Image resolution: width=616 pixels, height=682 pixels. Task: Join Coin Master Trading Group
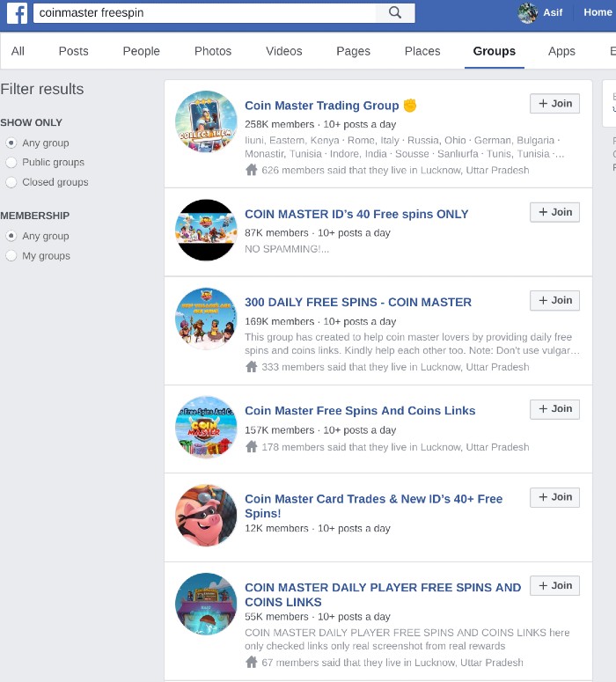pos(554,104)
